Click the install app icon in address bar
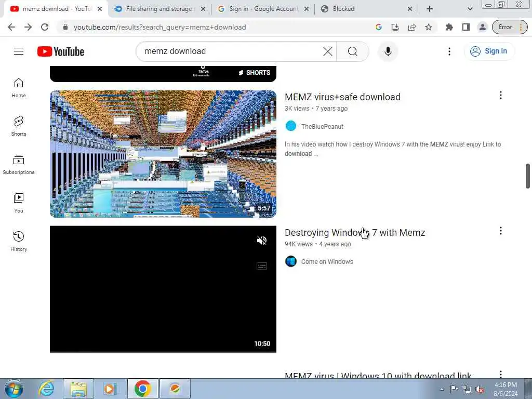Image resolution: width=532 pixels, height=399 pixels. pos(395,27)
